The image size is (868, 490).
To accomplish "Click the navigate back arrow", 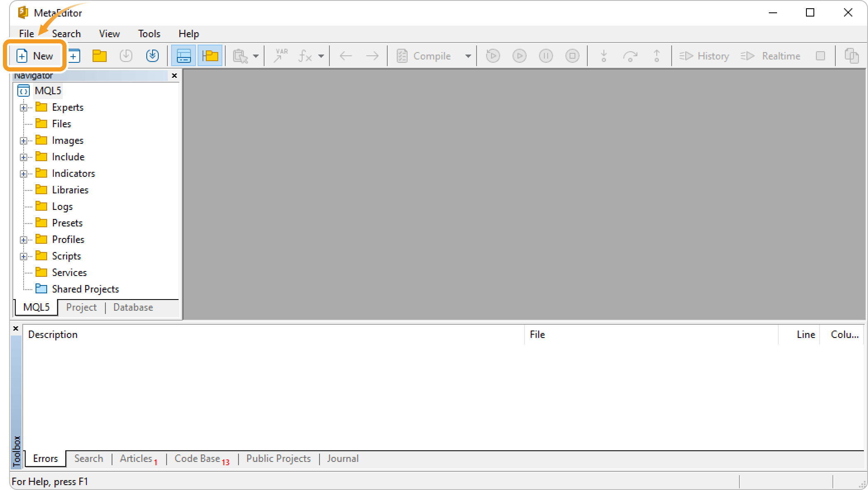I will pyautogui.click(x=346, y=56).
